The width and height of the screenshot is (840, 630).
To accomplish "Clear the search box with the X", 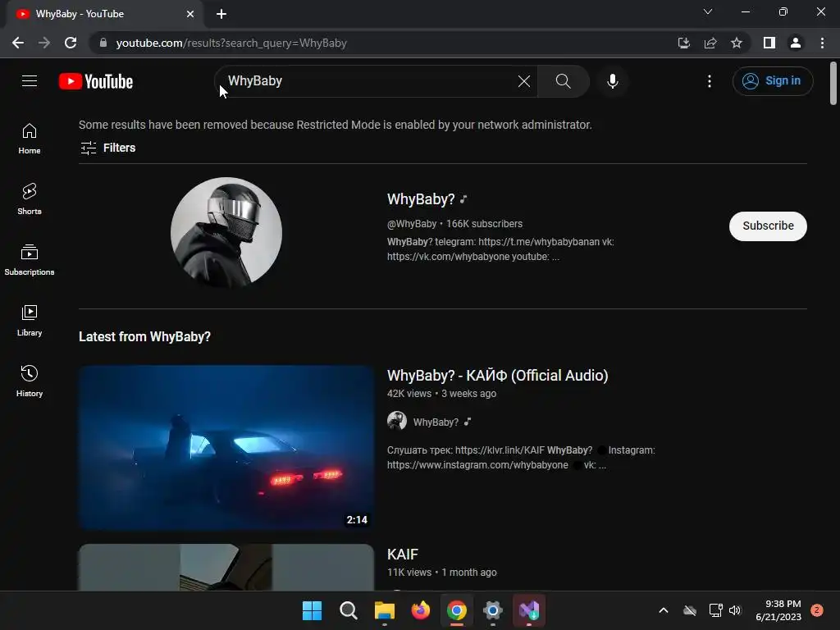I will pyautogui.click(x=524, y=81).
